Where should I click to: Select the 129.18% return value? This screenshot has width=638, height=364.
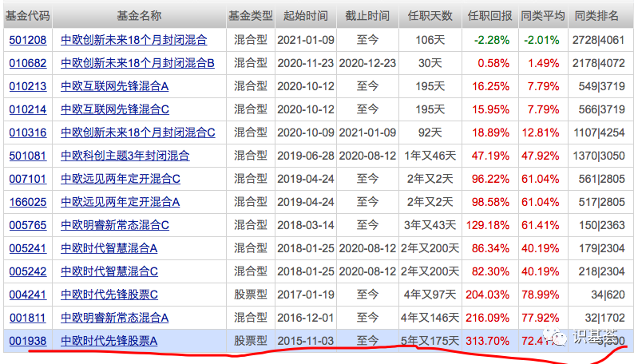coord(487,225)
